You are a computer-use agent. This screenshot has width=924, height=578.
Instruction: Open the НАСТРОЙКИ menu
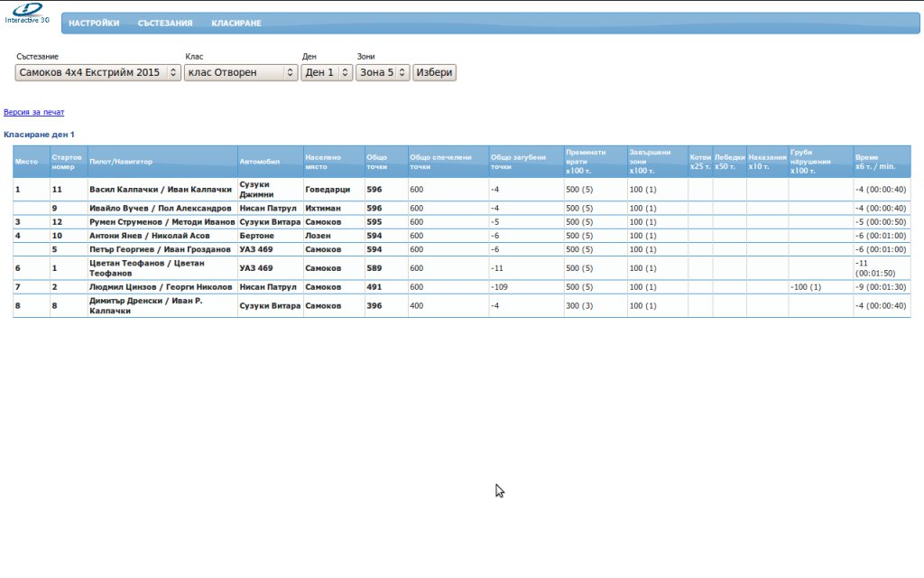pyautogui.click(x=94, y=23)
